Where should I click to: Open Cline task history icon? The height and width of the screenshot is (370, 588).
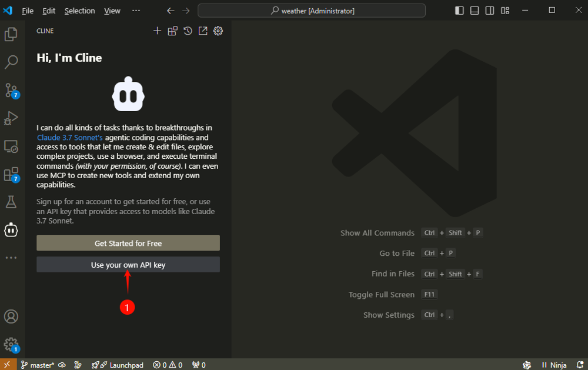(188, 31)
